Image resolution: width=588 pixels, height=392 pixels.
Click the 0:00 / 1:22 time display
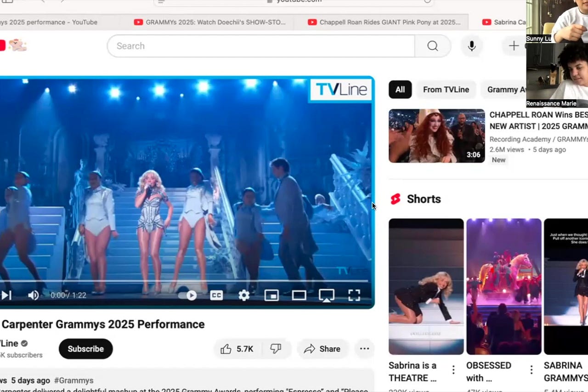tap(68, 295)
